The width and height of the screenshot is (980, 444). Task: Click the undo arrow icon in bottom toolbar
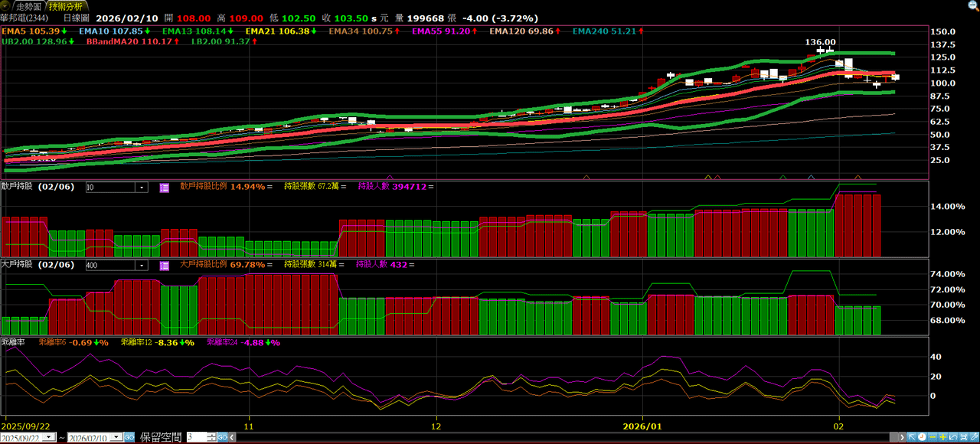pos(953,437)
